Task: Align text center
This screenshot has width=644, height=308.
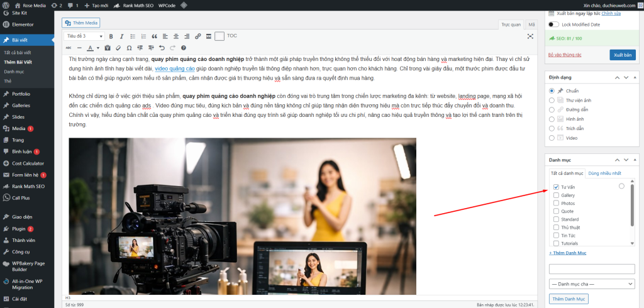Action: [176, 36]
